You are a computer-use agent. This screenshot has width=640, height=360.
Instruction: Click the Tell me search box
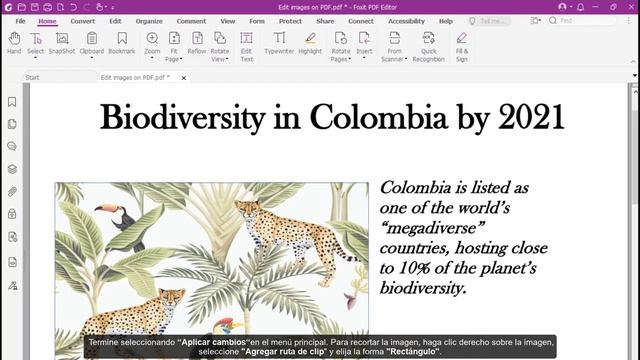(489, 21)
